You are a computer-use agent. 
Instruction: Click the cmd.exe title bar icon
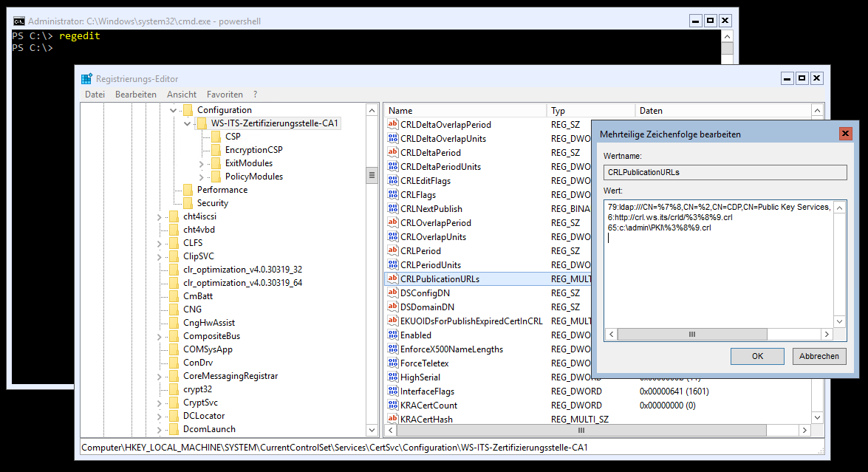(x=18, y=21)
